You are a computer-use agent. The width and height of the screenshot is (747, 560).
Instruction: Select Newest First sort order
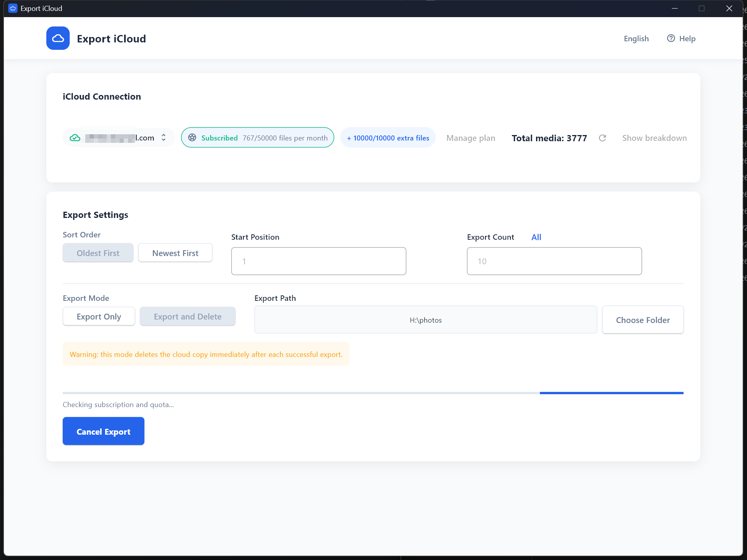(x=175, y=253)
